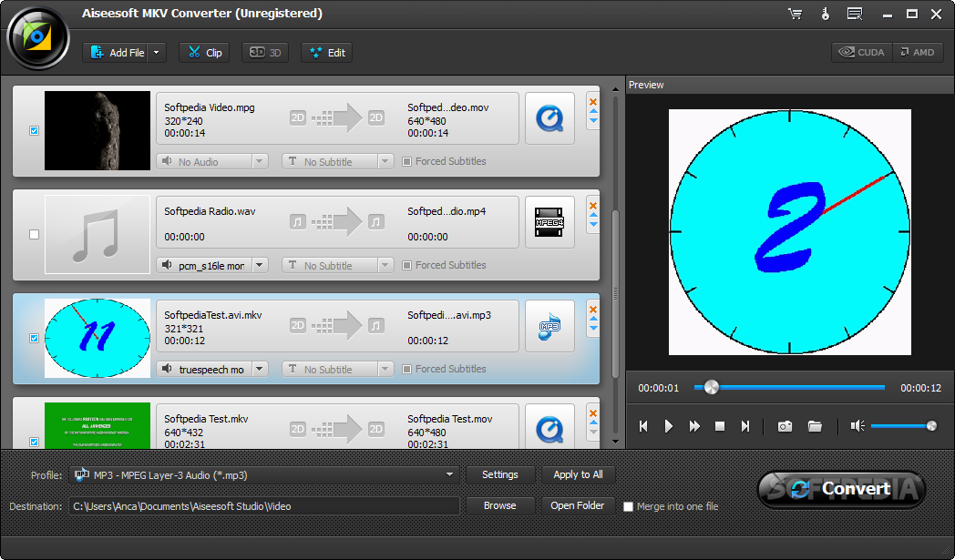Adjust the preview volume slider

click(903, 426)
